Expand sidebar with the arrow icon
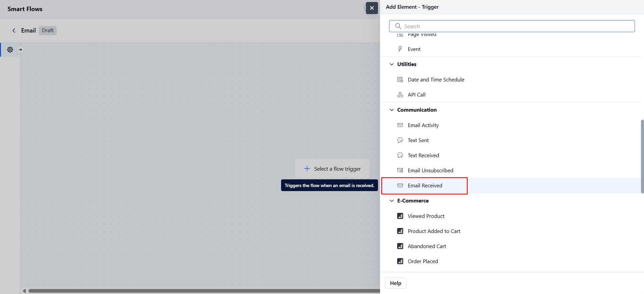This screenshot has width=644, height=294. click(x=20, y=50)
